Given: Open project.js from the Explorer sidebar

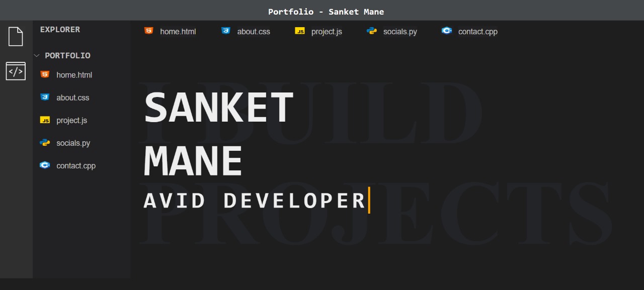Looking at the screenshot, I should 71,120.
